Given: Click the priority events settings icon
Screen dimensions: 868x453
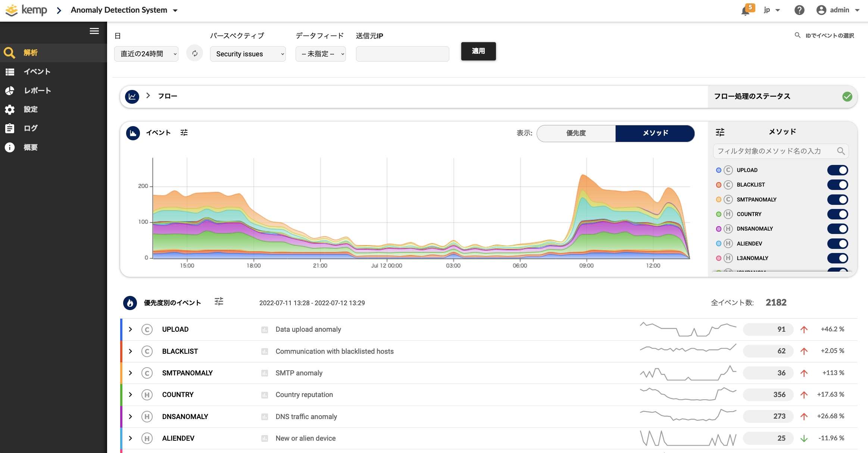Looking at the screenshot, I should click(x=219, y=302).
